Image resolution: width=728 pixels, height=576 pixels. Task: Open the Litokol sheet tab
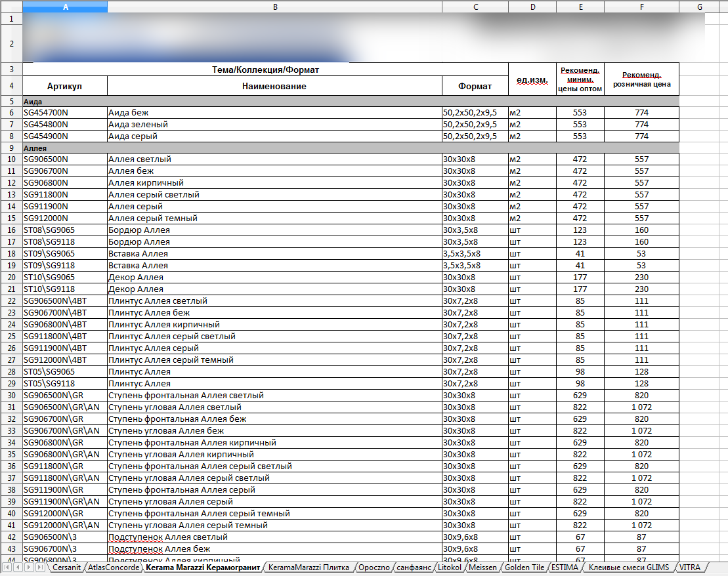pyautogui.click(x=448, y=567)
